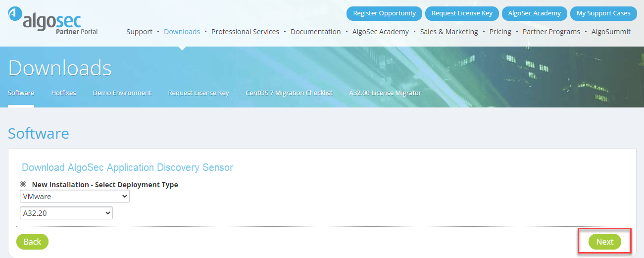The image size is (644, 258).
Task: Select the Downloads menu item
Action: pyautogui.click(x=182, y=32)
